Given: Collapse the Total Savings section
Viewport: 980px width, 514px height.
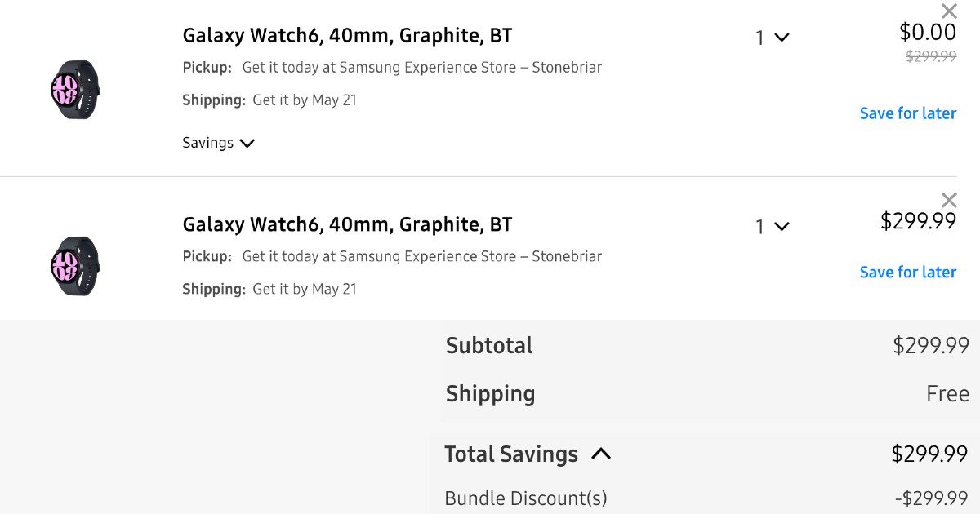Looking at the screenshot, I should click(x=601, y=454).
